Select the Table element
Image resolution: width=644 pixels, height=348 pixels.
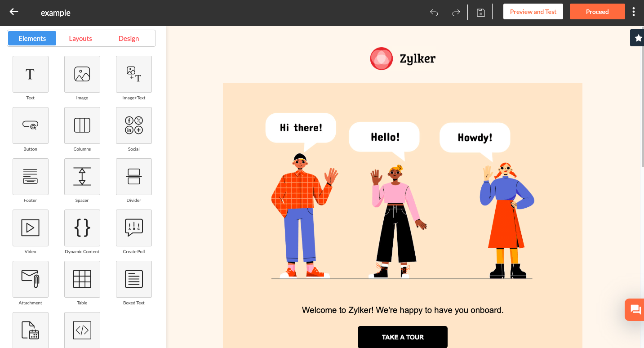point(82,279)
